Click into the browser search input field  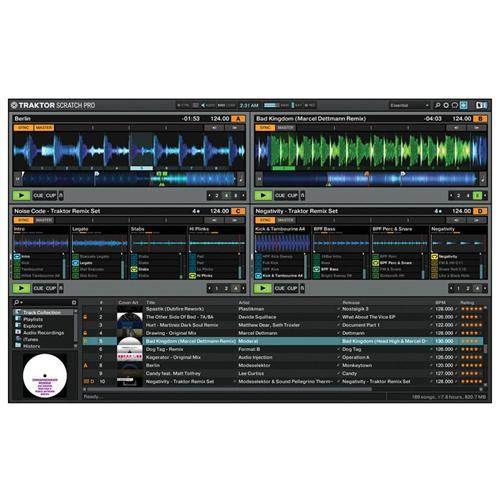(47, 303)
